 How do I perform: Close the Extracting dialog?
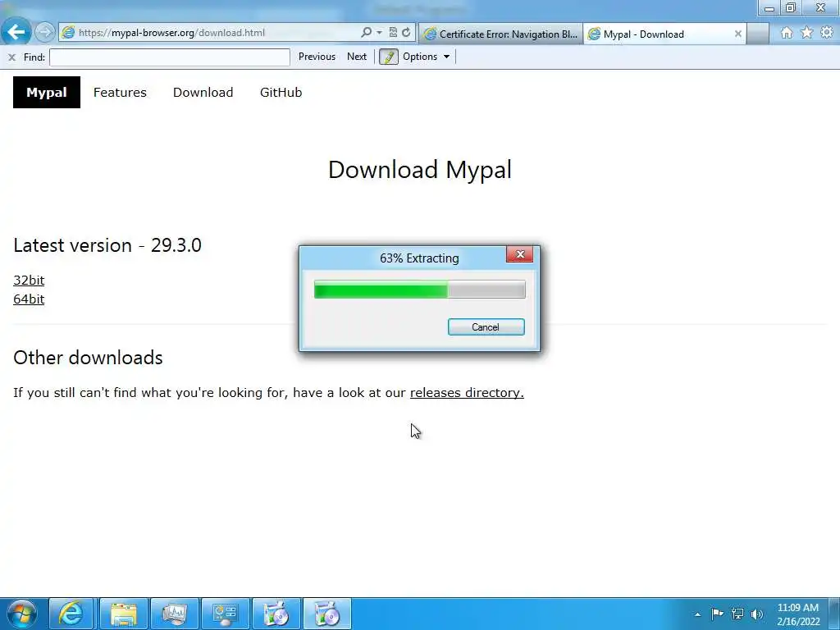519,254
